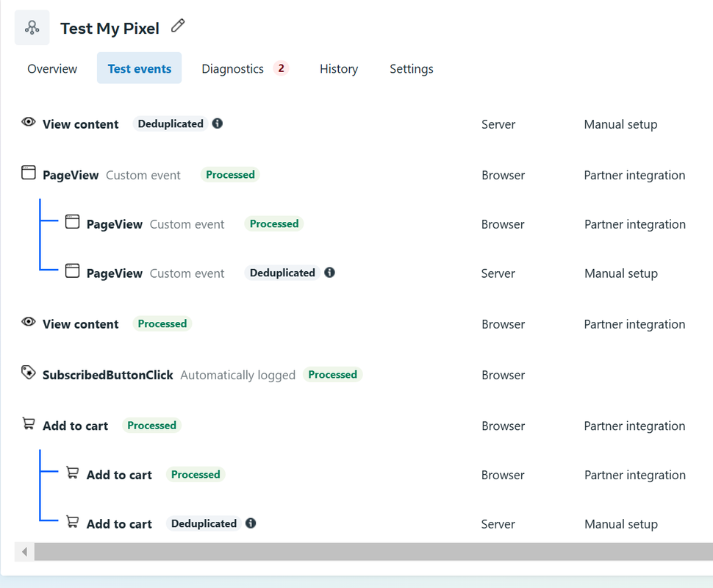Click the pixel dataset icon next to the title
This screenshot has height=588, width=713.
(x=32, y=28)
